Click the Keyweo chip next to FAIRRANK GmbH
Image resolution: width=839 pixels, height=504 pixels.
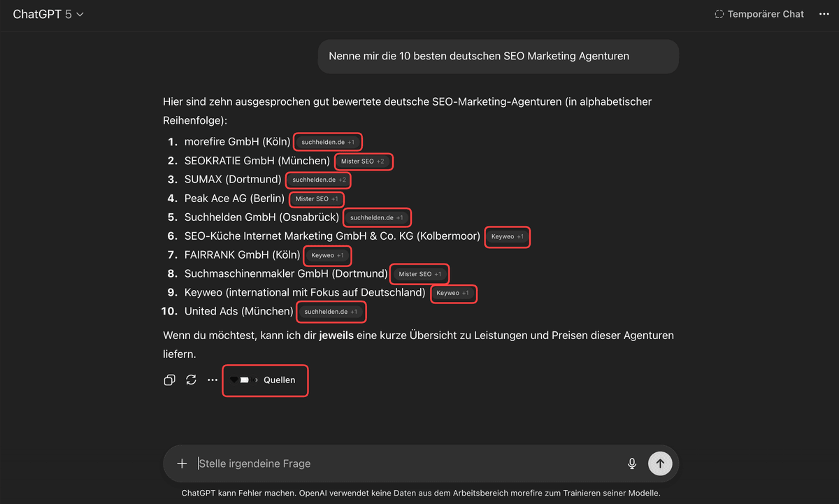(x=327, y=256)
